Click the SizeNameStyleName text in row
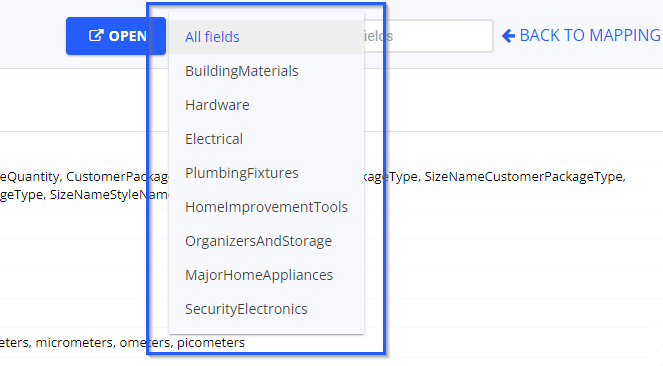Viewport: 663px width, 366px height. 109,195
